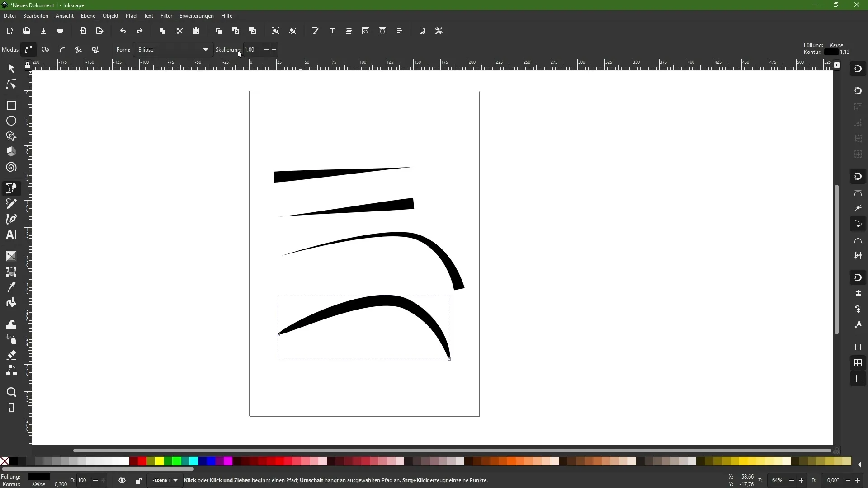Select the Star and polygon tool
The width and height of the screenshot is (868, 488).
click(x=11, y=136)
